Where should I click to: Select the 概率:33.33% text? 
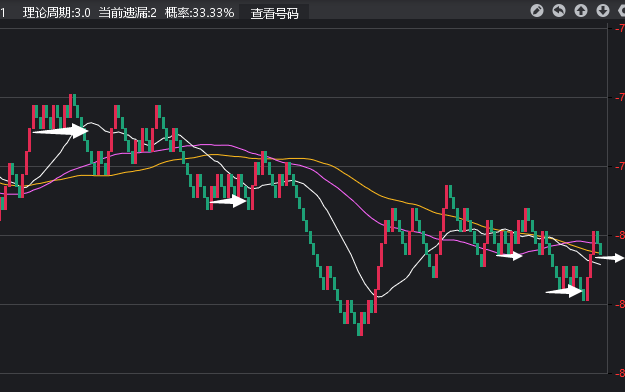tap(199, 13)
